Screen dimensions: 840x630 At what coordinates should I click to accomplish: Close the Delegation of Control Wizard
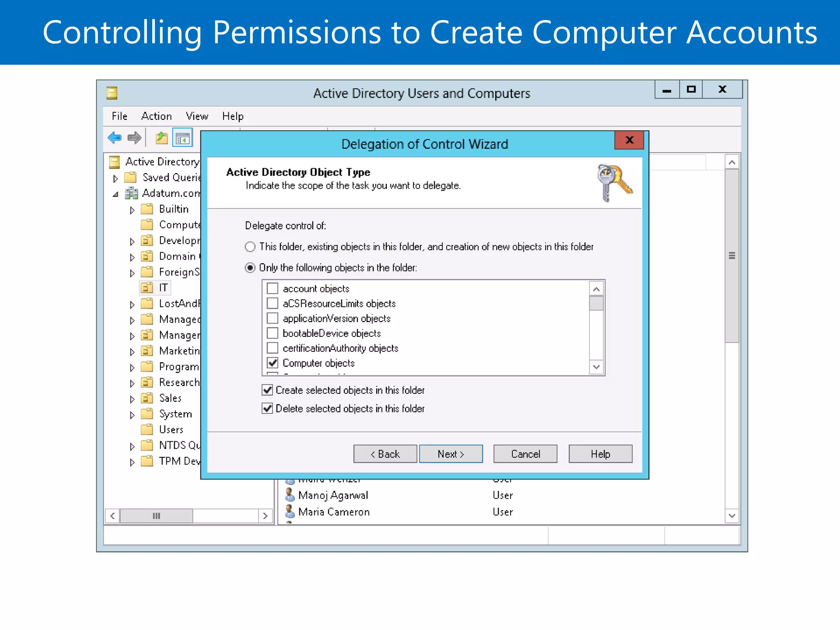click(x=629, y=140)
